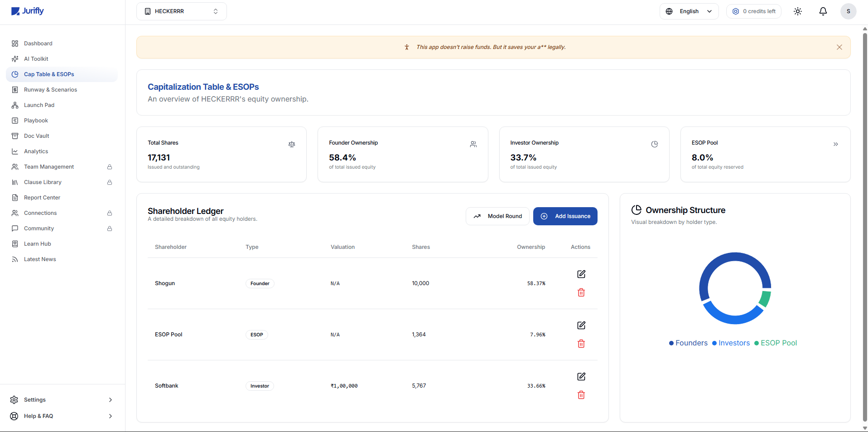Delete the Softbank shareholder entry
Screen dimensions: 868x432
pos(581,395)
